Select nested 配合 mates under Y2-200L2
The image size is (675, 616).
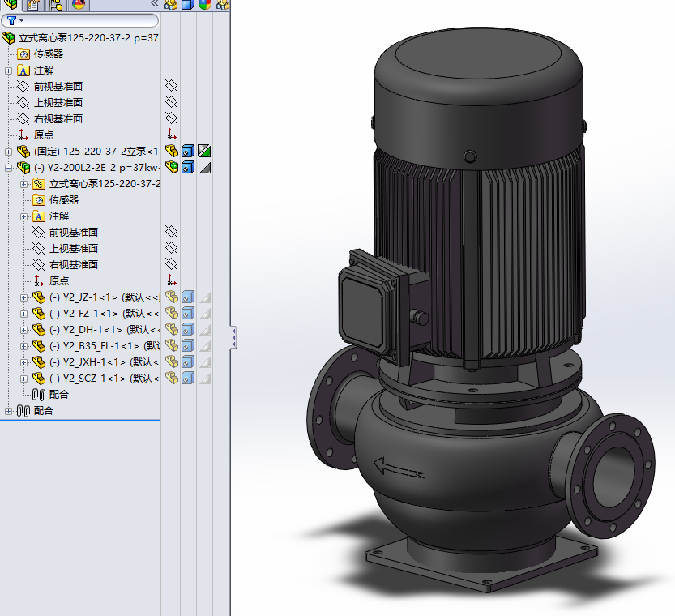59,394
